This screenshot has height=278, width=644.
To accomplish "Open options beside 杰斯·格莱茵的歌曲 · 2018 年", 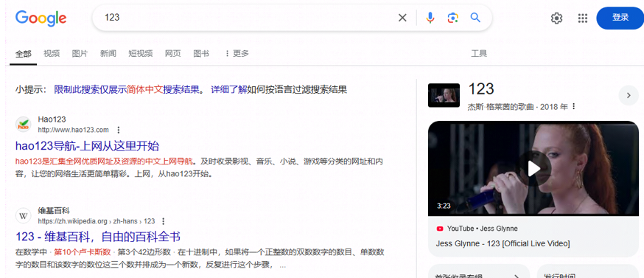I will [574, 106].
